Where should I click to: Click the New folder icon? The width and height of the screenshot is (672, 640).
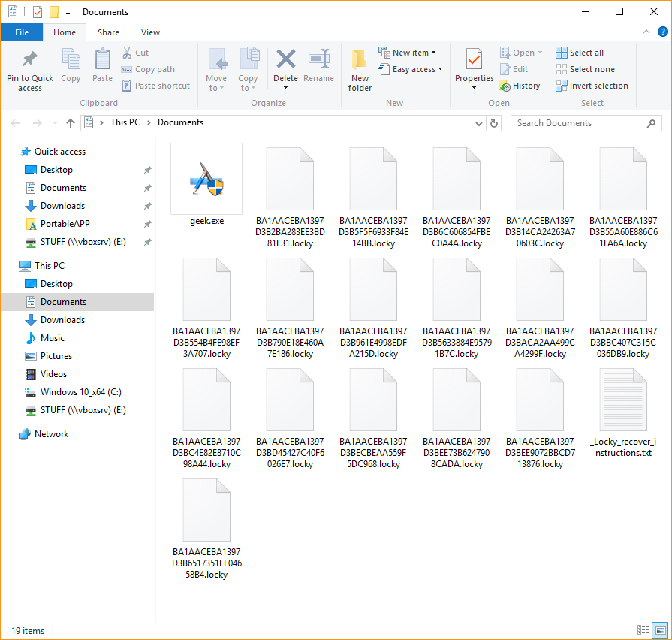(360, 60)
